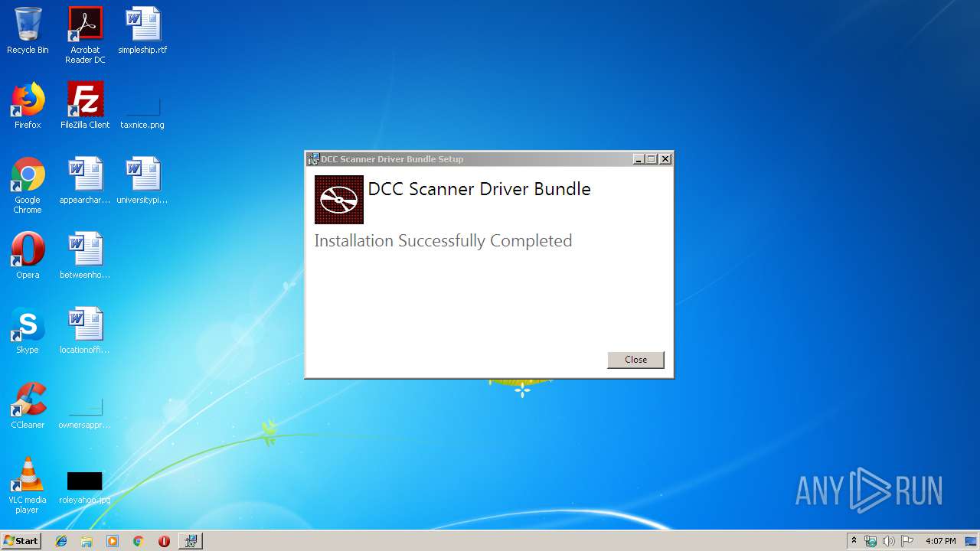Viewport: 980px width, 551px height.
Task: Launch Chrome from the taskbar
Action: pos(138,541)
